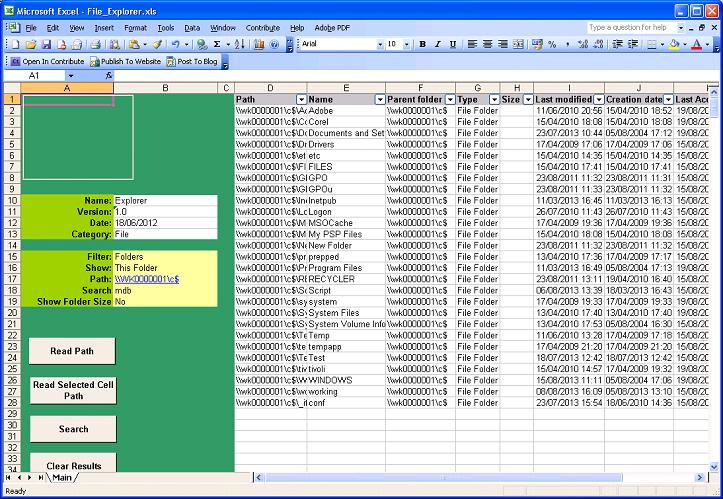Open a file with the Open folder icon
Screen dimensions: 723x499
pyautogui.click(x=32, y=45)
